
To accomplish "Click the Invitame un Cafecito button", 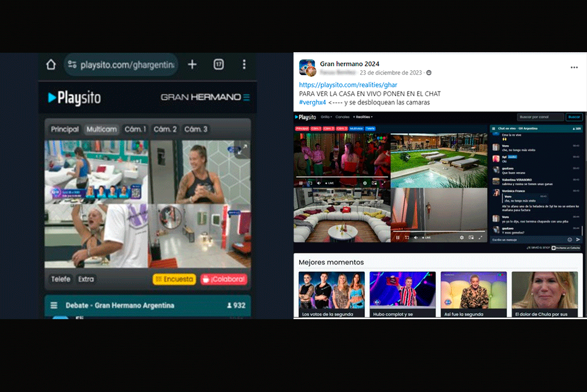I will (x=566, y=248).
